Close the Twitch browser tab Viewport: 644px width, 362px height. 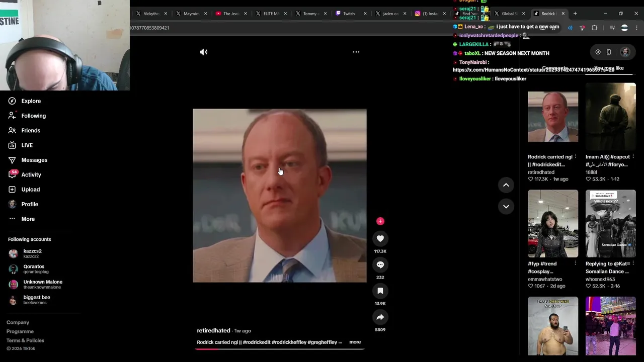click(x=365, y=14)
